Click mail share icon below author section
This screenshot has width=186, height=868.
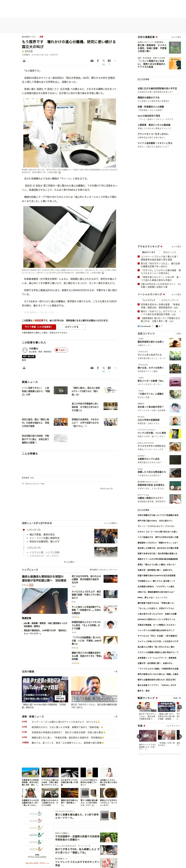point(92,368)
